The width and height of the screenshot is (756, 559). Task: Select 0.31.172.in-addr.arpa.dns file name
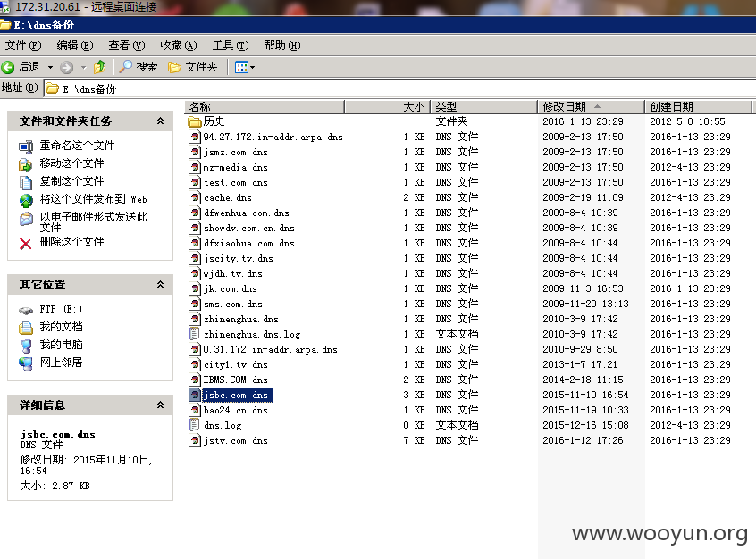(270, 349)
